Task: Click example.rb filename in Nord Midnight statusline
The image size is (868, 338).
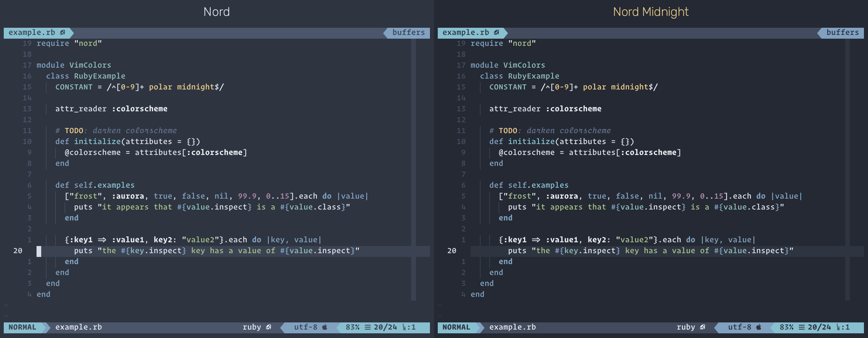Action: click(x=512, y=327)
